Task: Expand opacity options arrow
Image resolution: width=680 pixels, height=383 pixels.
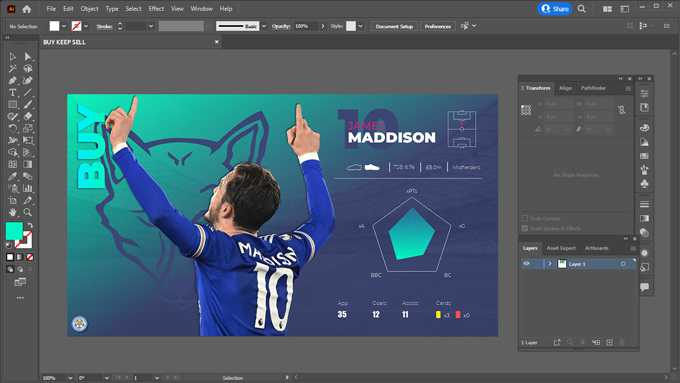Action: (x=323, y=26)
